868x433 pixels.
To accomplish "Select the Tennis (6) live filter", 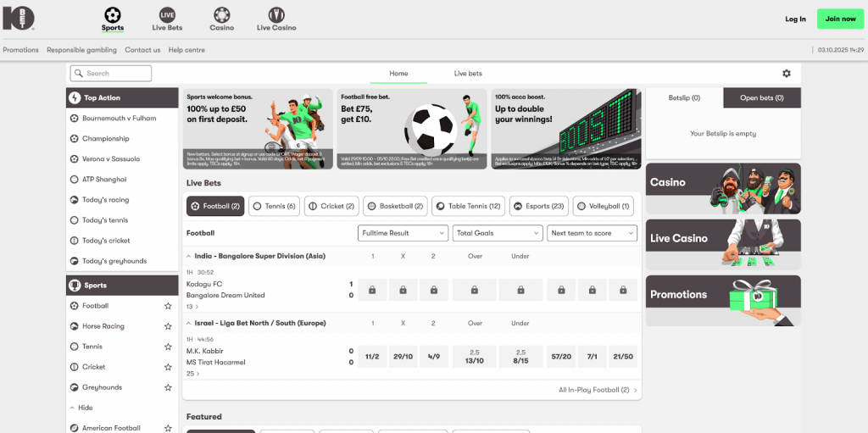I will click(x=274, y=206).
